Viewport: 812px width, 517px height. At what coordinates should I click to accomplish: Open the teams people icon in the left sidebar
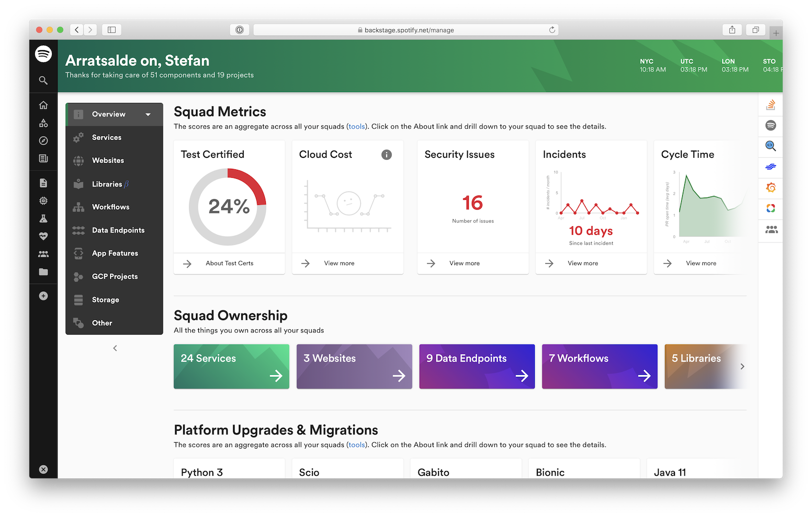(x=43, y=254)
